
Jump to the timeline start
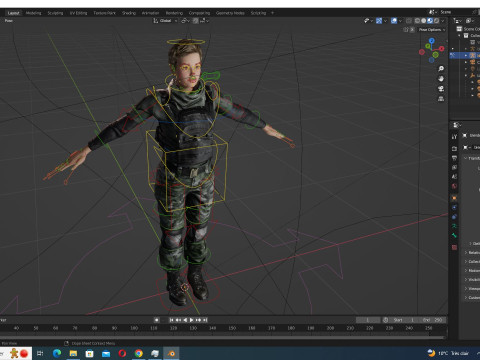[x=171, y=320]
